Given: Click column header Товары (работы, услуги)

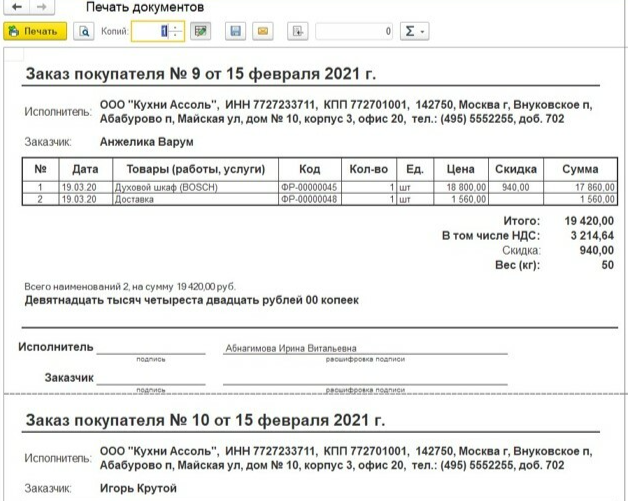Looking at the screenshot, I should tap(196, 169).
